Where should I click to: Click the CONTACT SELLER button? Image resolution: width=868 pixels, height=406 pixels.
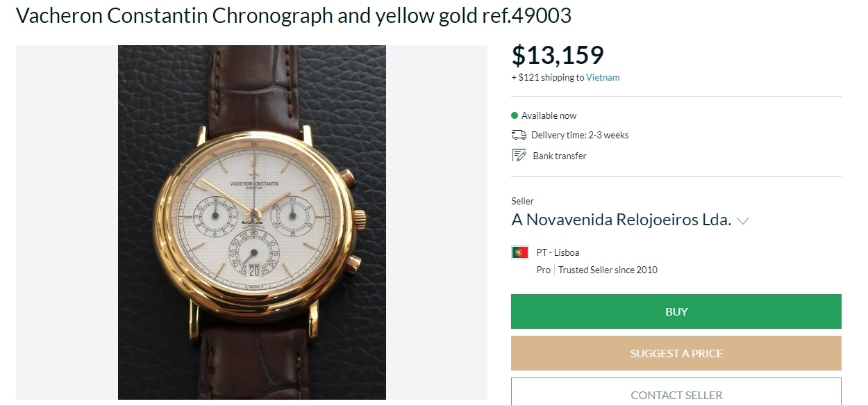[x=676, y=394]
